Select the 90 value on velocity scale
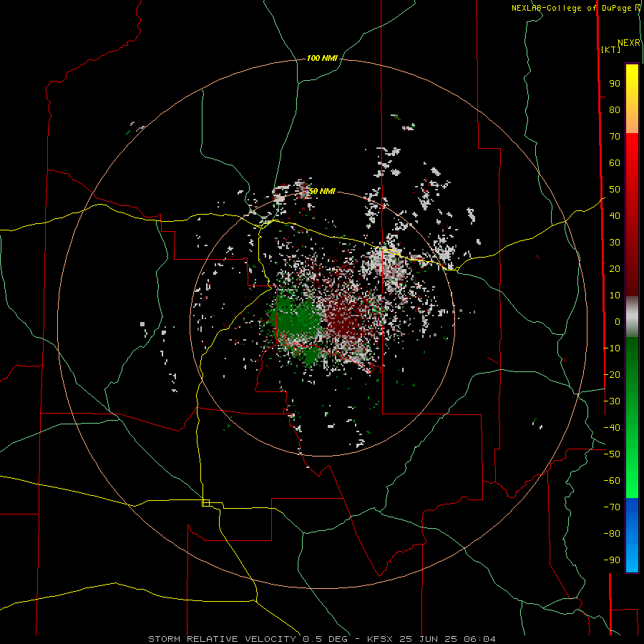644x644 pixels. (x=615, y=84)
